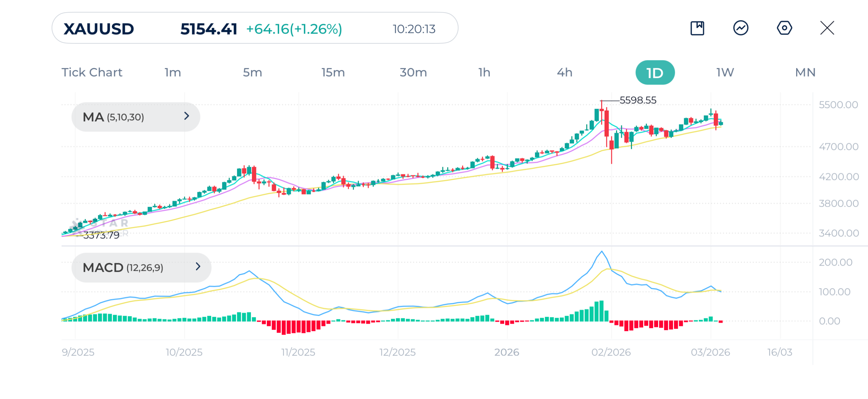
Task: Select the 1h interval
Action: pos(484,72)
